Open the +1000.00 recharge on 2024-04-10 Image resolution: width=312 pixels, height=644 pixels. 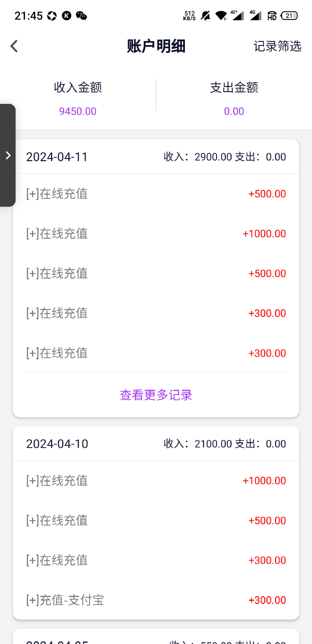coord(156,480)
